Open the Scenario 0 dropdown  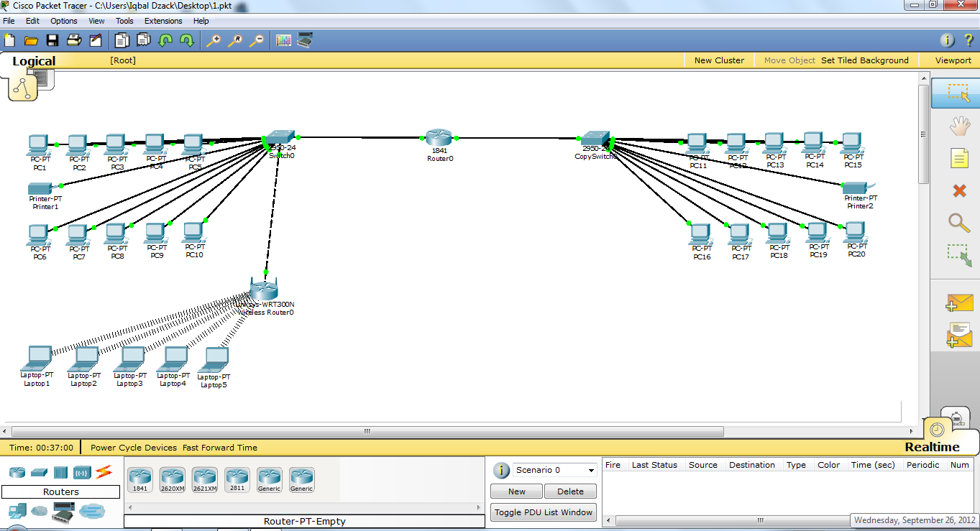tap(554, 470)
